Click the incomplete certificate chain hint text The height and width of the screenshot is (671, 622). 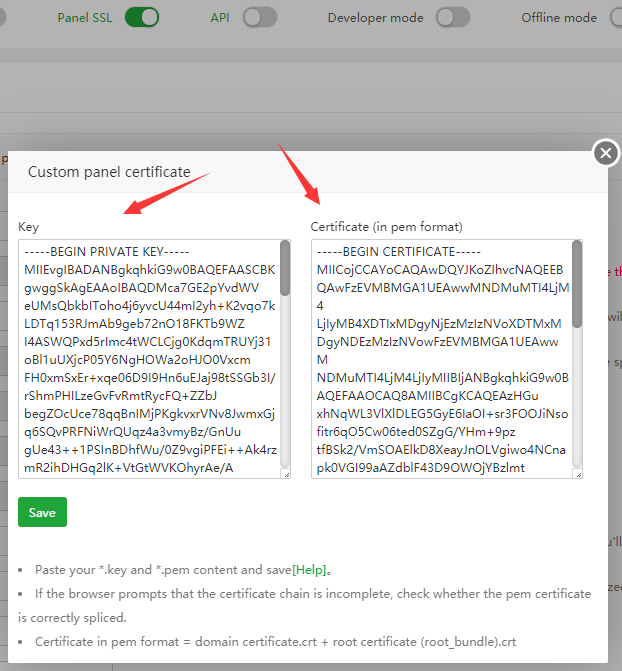tap(304, 606)
